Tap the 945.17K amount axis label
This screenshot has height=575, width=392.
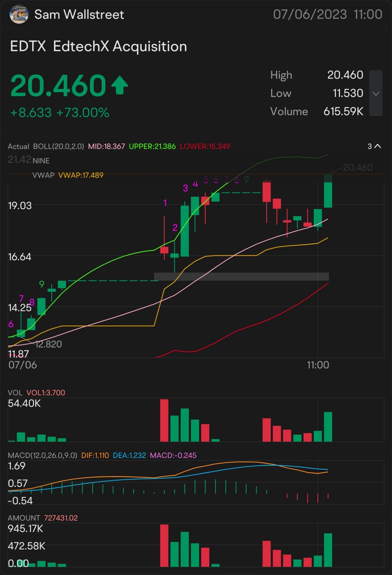click(25, 529)
